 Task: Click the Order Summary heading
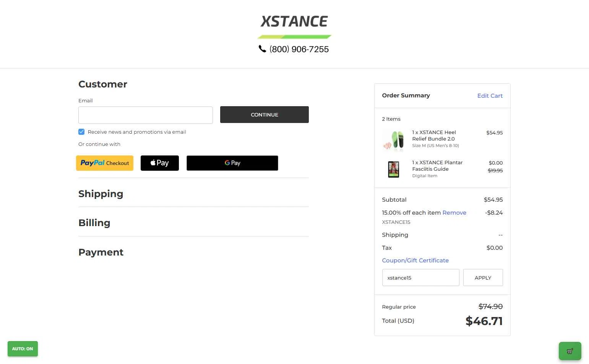tap(406, 95)
